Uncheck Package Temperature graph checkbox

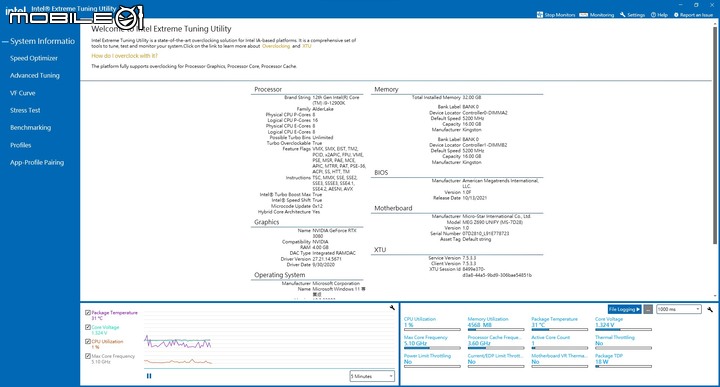tap(88, 313)
